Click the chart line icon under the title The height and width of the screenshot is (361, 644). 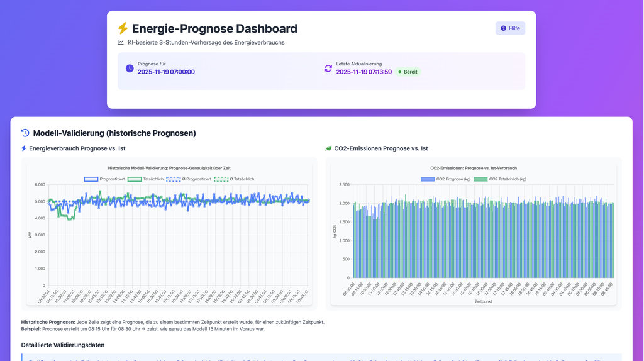tap(121, 43)
